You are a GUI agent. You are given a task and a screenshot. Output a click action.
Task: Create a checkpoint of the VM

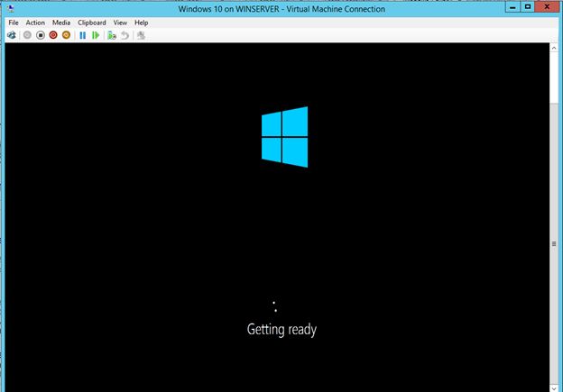tap(112, 35)
